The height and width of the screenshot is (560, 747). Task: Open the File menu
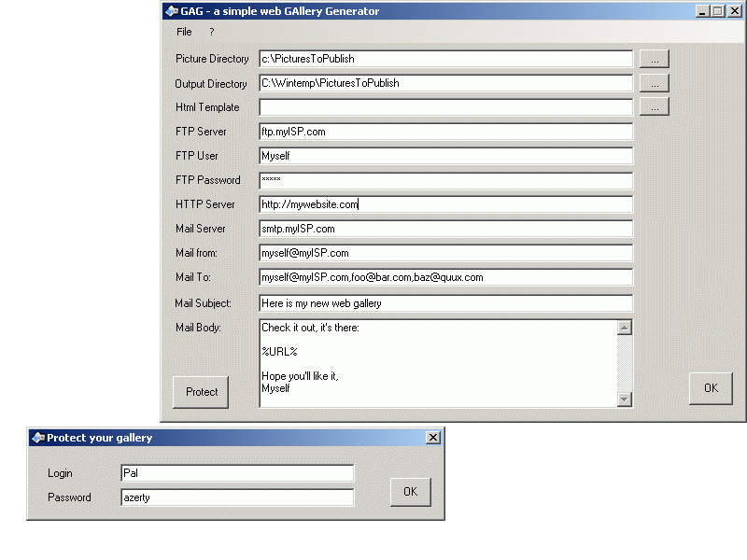[x=184, y=32]
